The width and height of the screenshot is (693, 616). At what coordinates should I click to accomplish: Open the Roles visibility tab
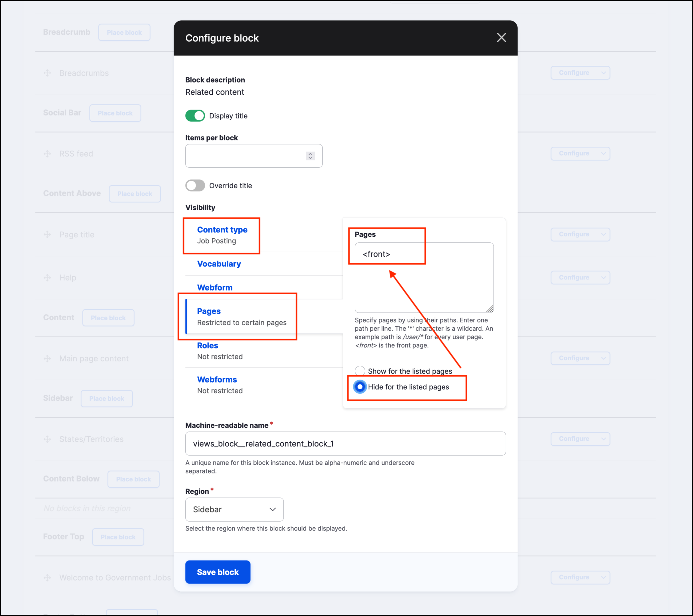click(x=207, y=345)
